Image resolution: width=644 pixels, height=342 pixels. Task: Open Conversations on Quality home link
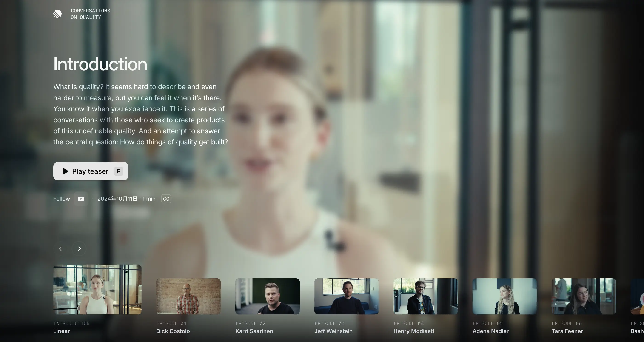(90, 14)
